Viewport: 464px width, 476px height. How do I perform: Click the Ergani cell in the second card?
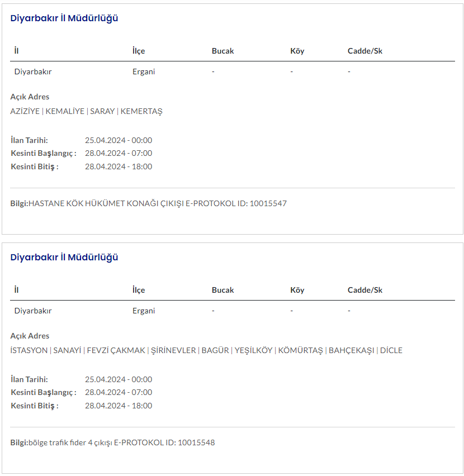pos(144,311)
